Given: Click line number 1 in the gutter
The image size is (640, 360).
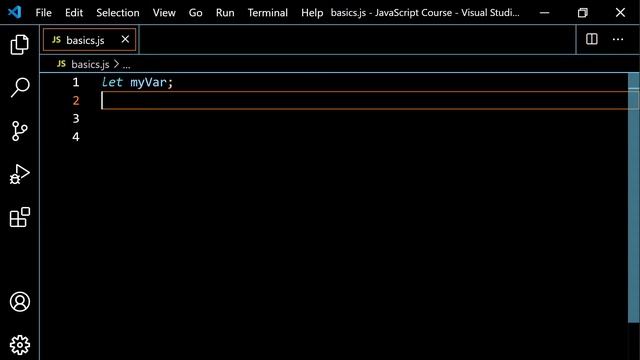Looking at the screenshot, I should tap(76, 82).
